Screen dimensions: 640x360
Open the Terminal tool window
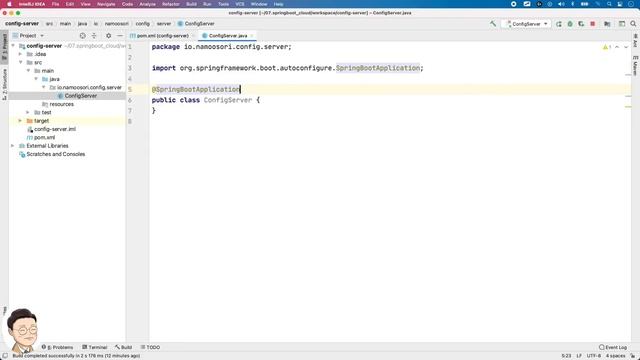(x=95, y=347)
